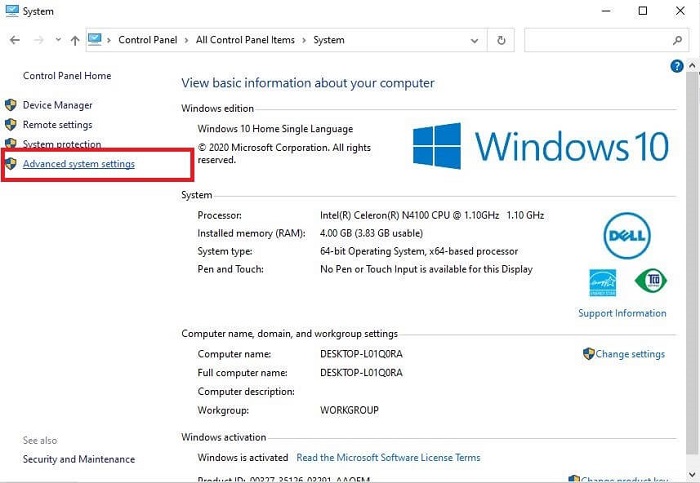Click Change settings for computer name
The image size is (700, 483).
pos(630,354)
